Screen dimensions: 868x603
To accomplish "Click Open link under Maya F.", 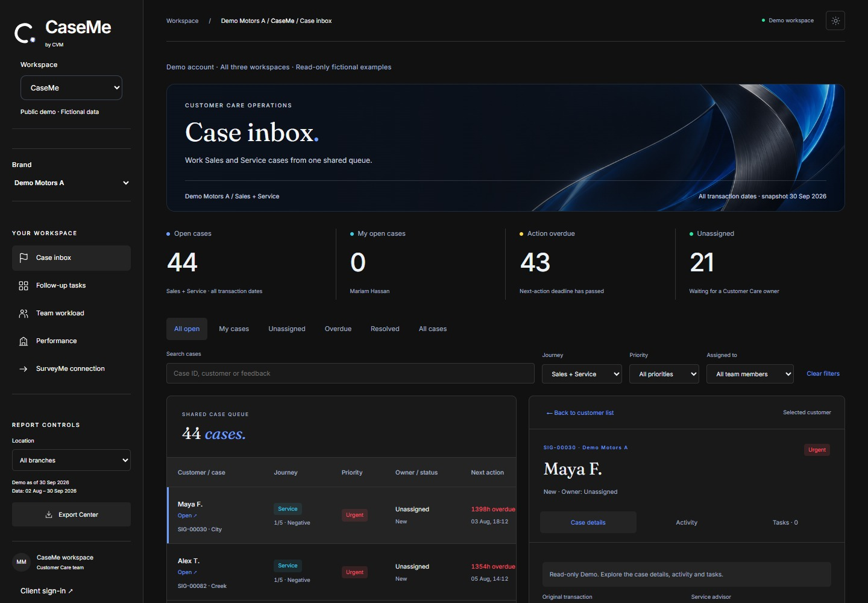I will pyautogui.click(x=187, y=516).
